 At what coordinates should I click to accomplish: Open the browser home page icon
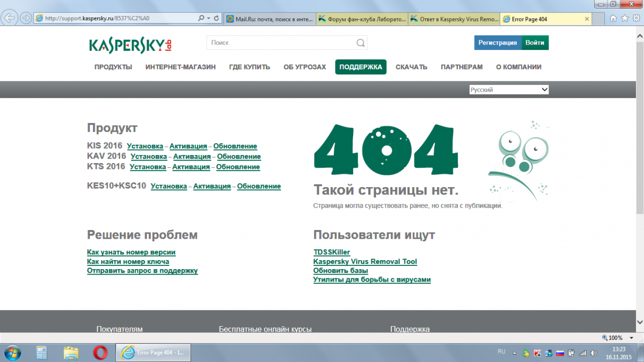click(613, 18)
